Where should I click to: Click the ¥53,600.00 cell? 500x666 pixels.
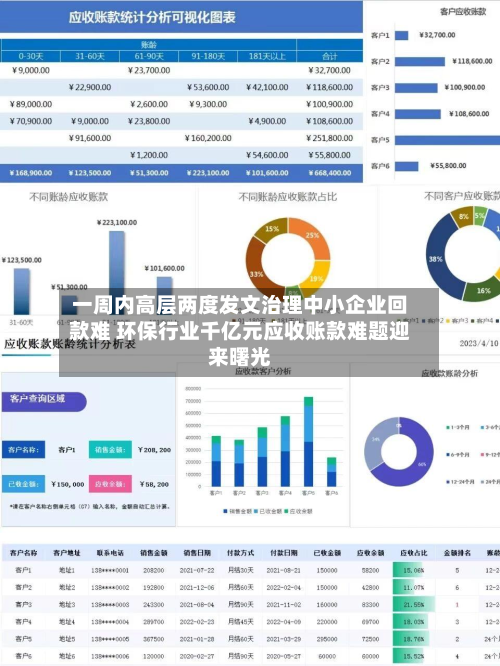coord(208,87)
